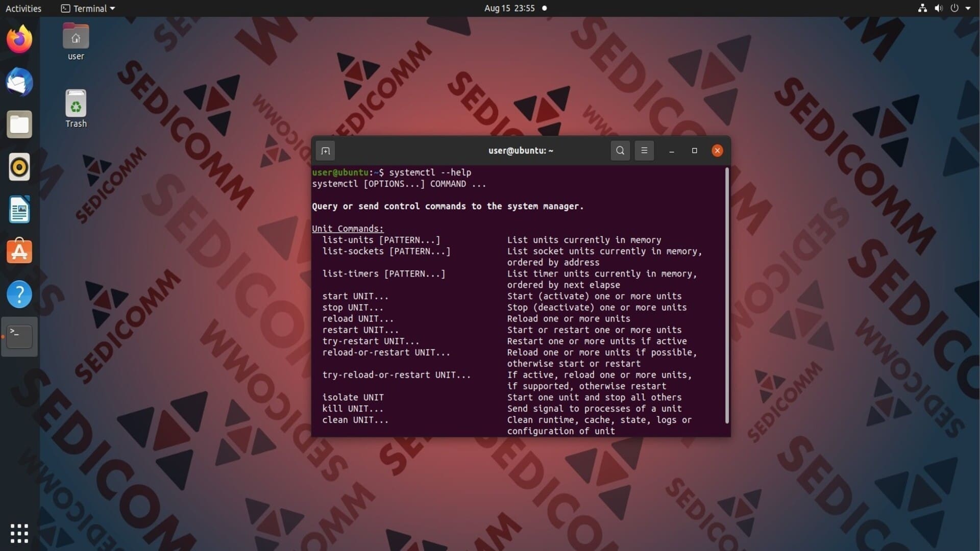This screenshot has width=980, height=551.
Task: Show Applications grid button
Action: click(19, 533)
